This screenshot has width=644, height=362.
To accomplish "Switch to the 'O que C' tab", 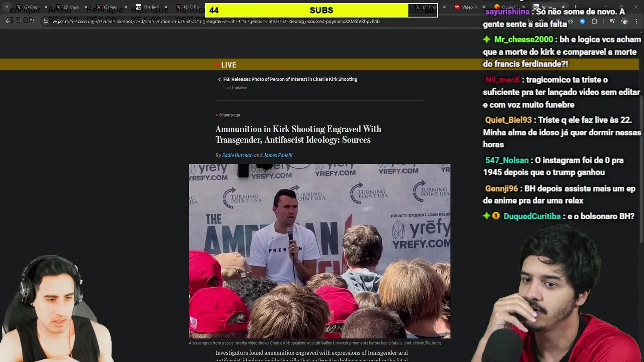I will 509,7.
